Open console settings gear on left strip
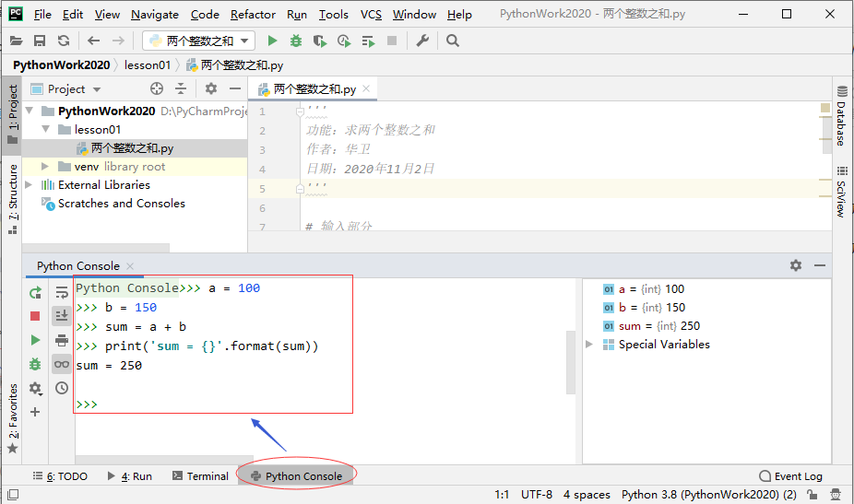 pos(35,388)
